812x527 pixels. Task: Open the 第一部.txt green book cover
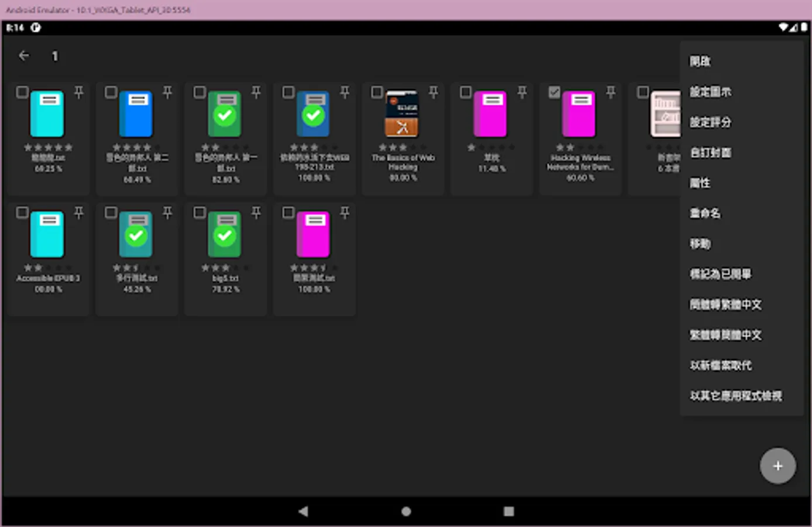pyautogui.click(x=225, y=114)
